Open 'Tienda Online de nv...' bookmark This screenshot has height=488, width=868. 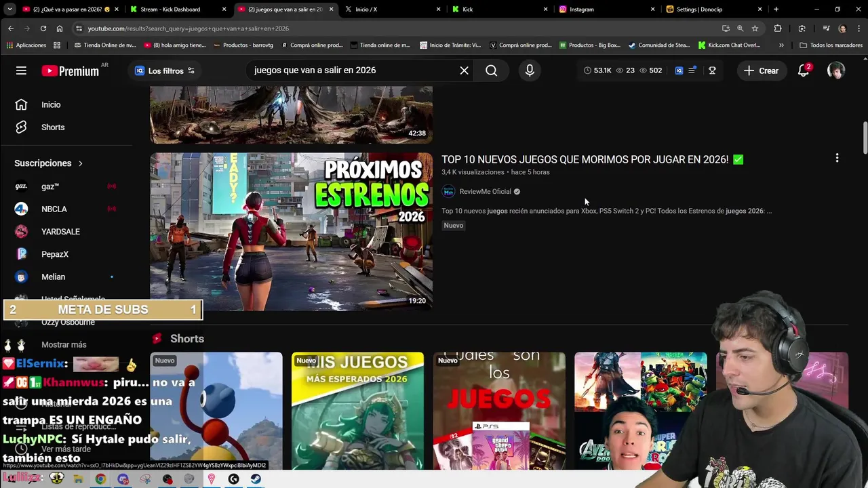(104, 45)
